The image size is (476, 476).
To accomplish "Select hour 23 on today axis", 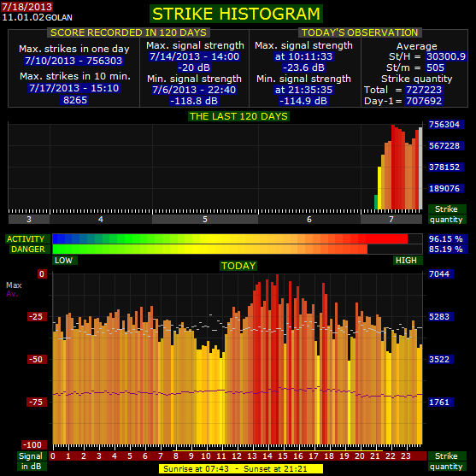I will point(406,456).
